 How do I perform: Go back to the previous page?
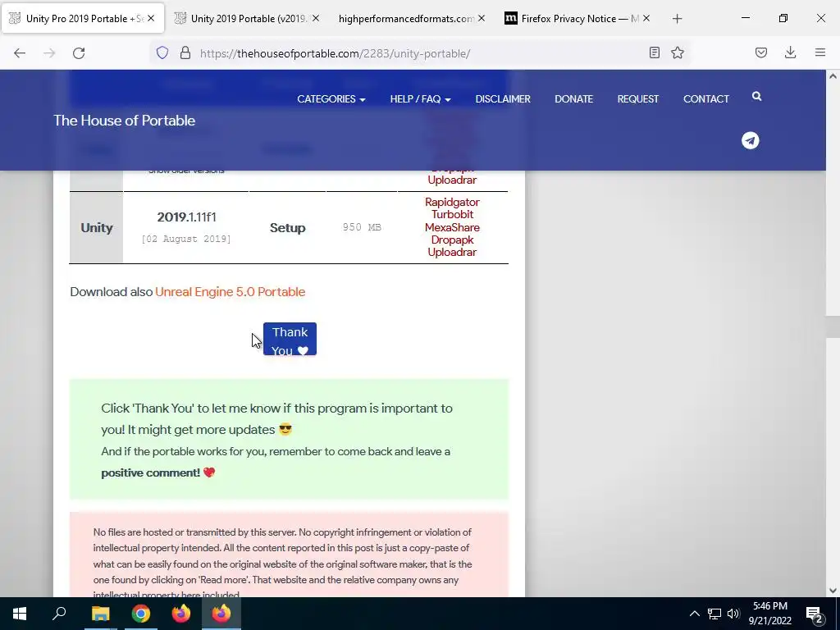[x=20, y=53]
